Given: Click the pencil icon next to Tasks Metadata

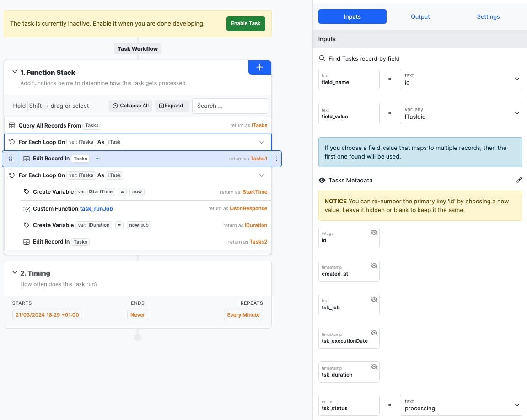Looking at the screenshot, I should [519, 180].
